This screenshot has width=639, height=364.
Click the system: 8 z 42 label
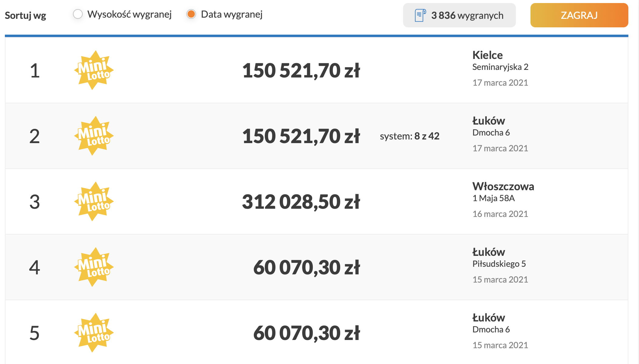pos(409,136)
